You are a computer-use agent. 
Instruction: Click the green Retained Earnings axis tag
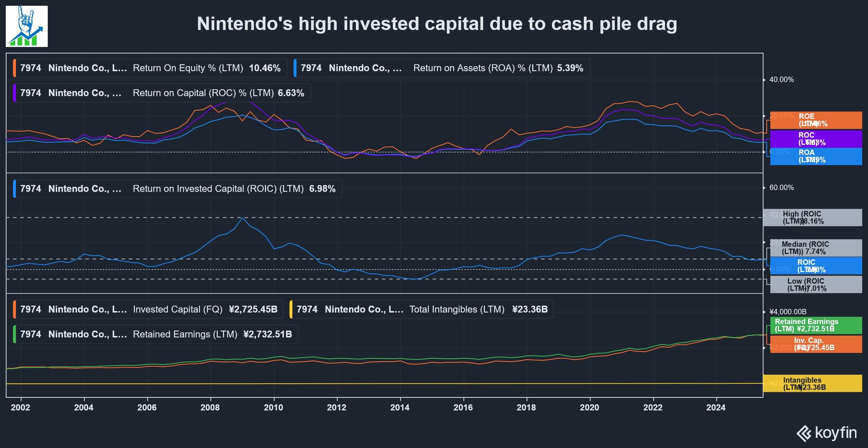click(x=816, y=326)
